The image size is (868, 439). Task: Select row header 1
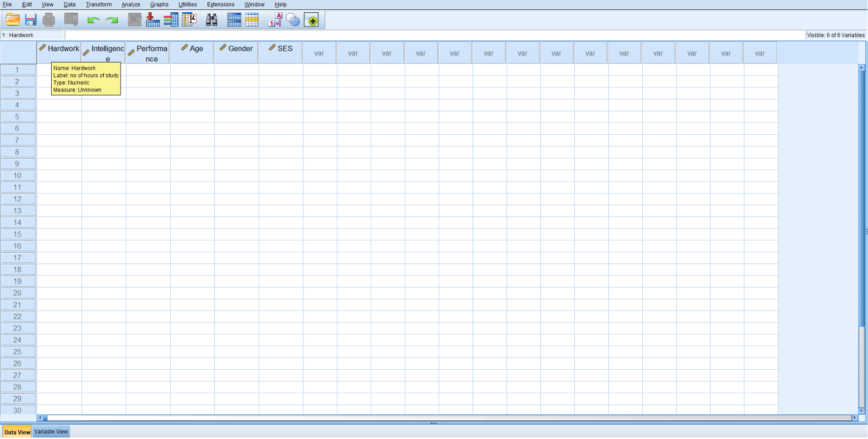pos(18,70)
